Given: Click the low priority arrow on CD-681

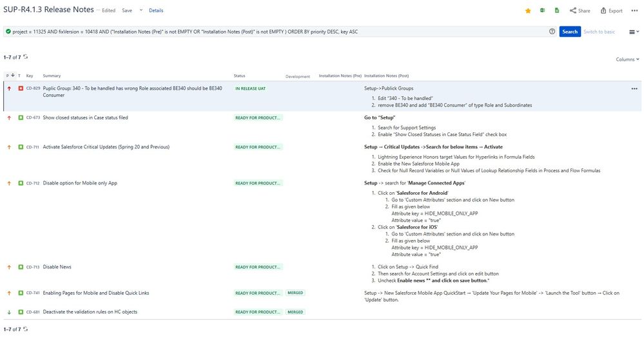Looking at the screenshot, I should 9,312.
